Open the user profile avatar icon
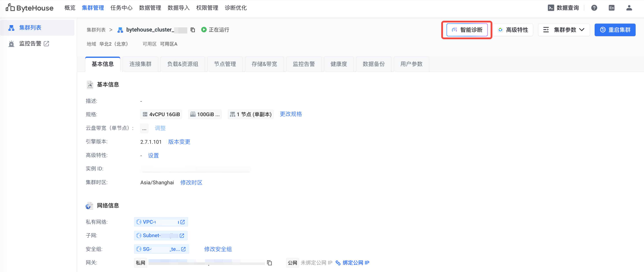This screenshot has width=644, height=272. pyautogui.click(x=629, y=8)
